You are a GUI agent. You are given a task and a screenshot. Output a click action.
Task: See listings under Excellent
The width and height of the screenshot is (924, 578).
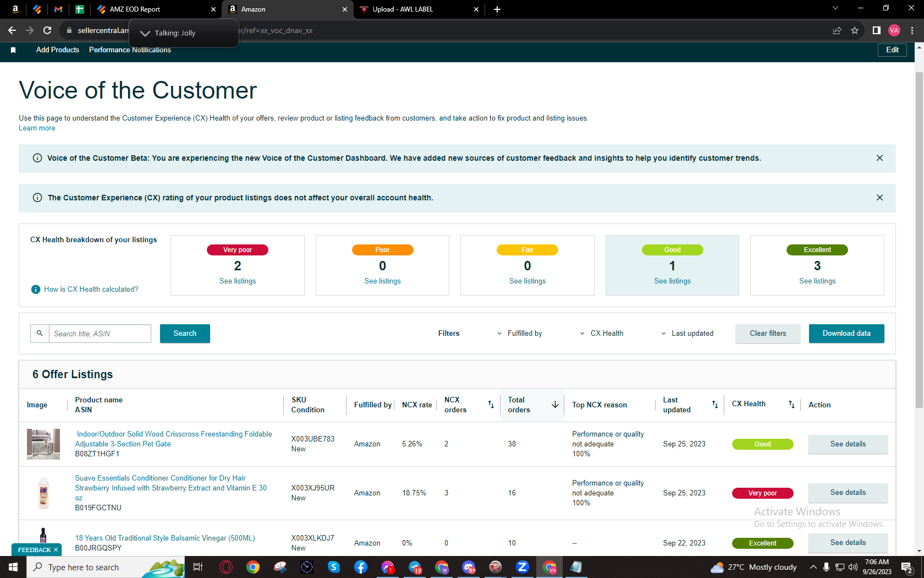tap(817, 281)
